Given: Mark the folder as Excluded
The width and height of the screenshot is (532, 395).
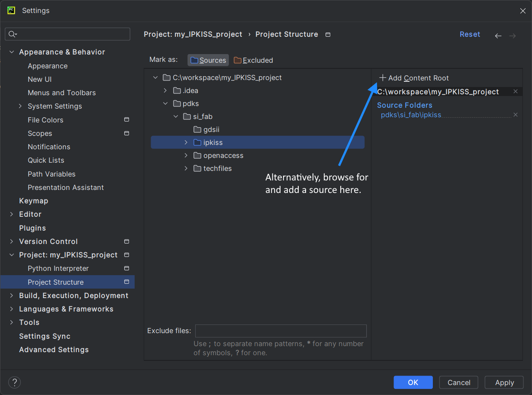Looking at the screenshot, I should [253, 60].
